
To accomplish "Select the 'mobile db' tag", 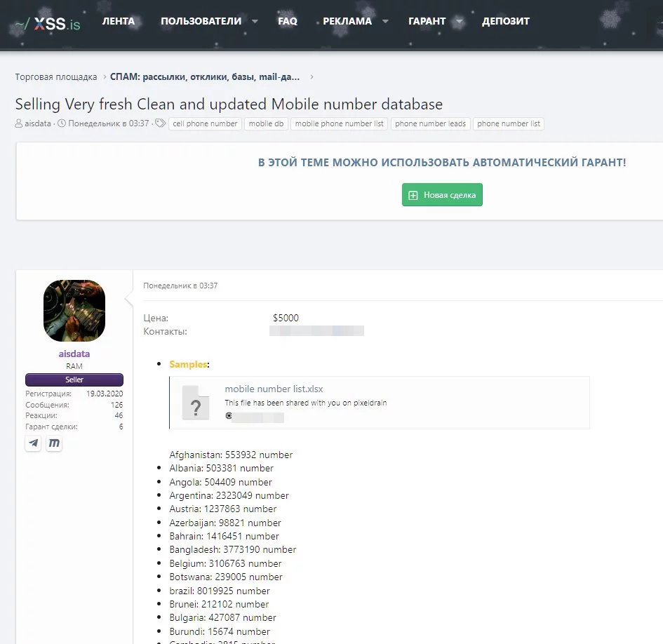I will pyautogui.click(x=267, y=124).
